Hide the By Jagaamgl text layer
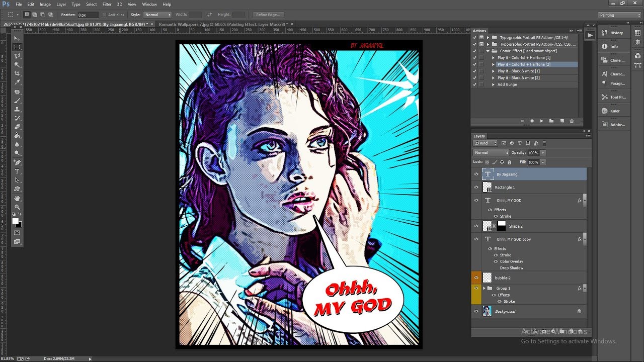This screenshot has width=644, height=362. [x=476, y=174]
